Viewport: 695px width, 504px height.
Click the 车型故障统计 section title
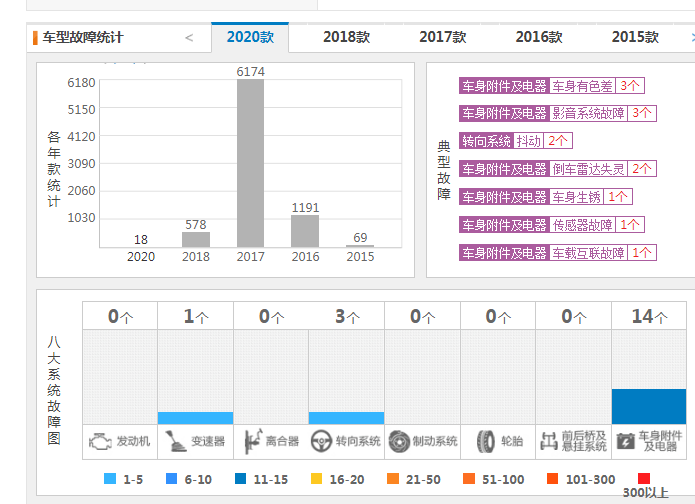click(x=83, y=38)
